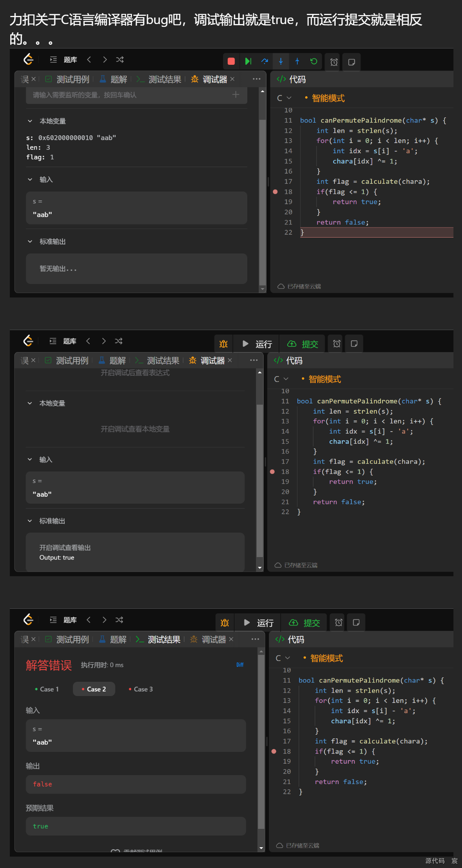
Task: Collapse 标准输出 section in top panel
Action: click(30, 242)
